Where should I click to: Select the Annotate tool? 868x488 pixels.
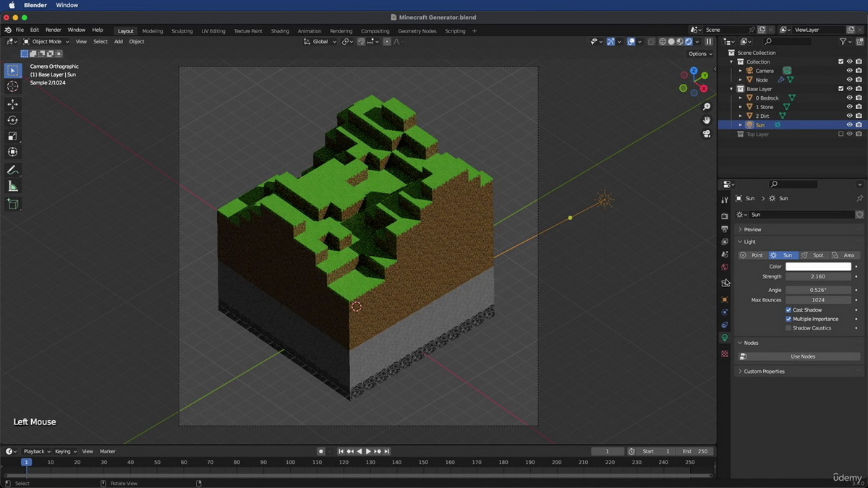(x=12, y=170)
